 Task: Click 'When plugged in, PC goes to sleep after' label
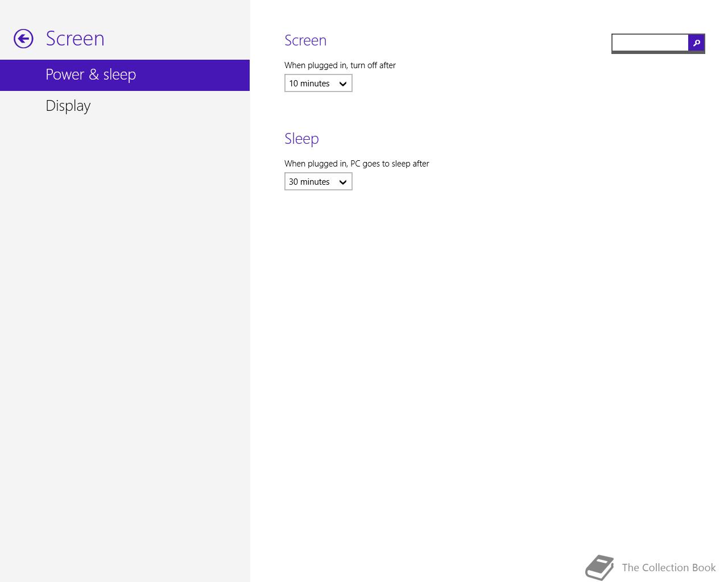(357, 164)
